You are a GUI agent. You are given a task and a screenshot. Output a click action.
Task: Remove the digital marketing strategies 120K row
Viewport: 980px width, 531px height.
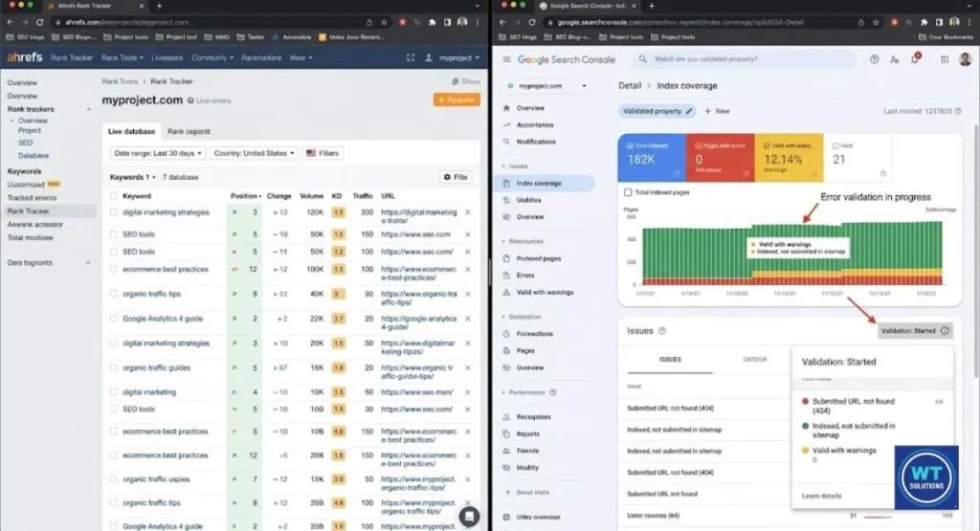coord(467,212)
